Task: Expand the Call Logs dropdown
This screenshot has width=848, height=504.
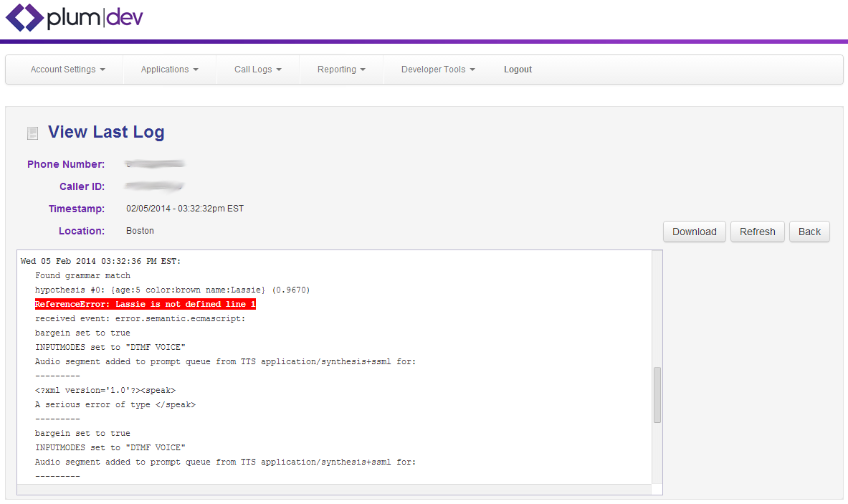Action: (257, 70)
